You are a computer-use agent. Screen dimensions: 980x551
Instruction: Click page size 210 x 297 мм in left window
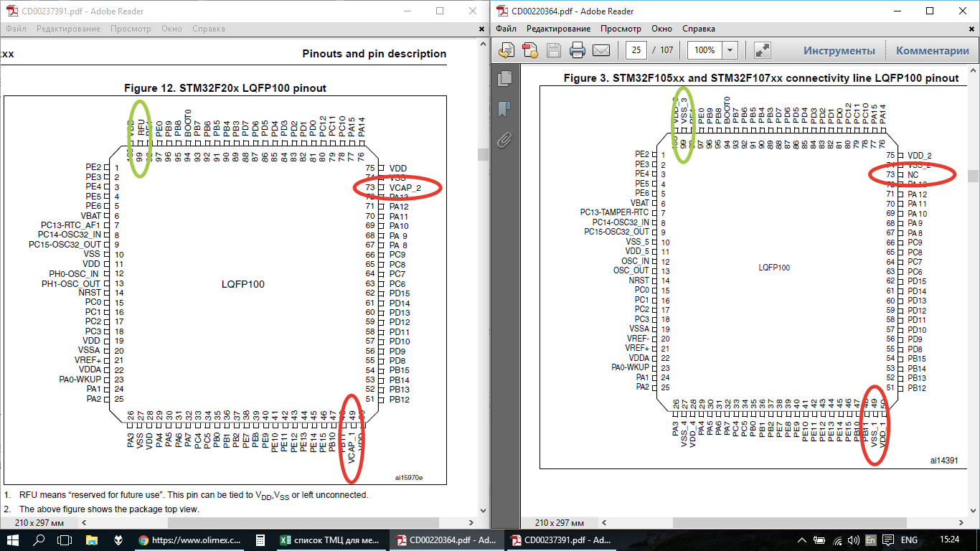(x=40, y=522)
